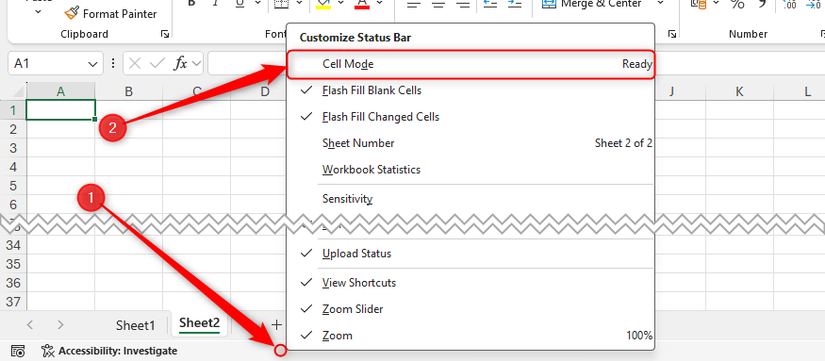The height and width of the screenshot is (361, 825).
Task: Click inside the Name Box showing A1
Action: pyautogui.click(x=45, y=64)
